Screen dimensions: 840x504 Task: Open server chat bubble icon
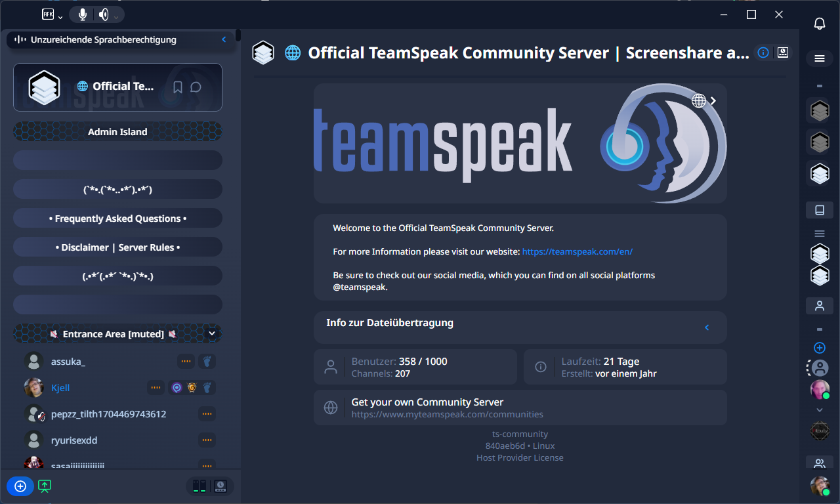[x=196, y=87]
